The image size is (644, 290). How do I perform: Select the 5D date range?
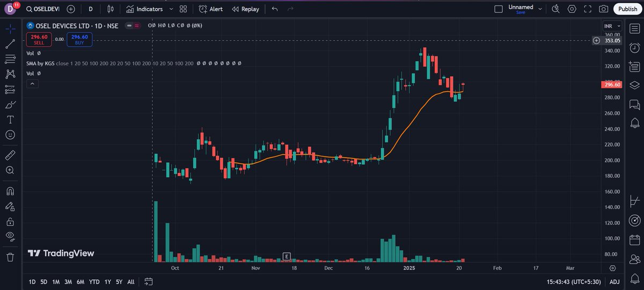point(43,281)
